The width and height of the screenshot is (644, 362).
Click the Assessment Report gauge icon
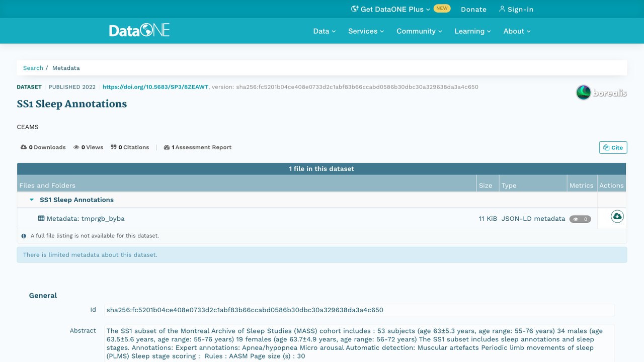point(167,147)
